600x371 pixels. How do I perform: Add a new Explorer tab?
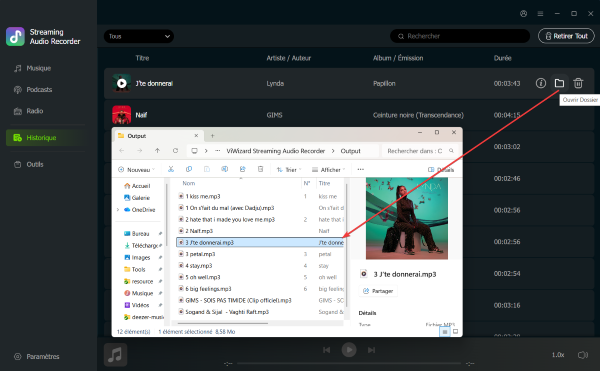click(x=212, y=136)
